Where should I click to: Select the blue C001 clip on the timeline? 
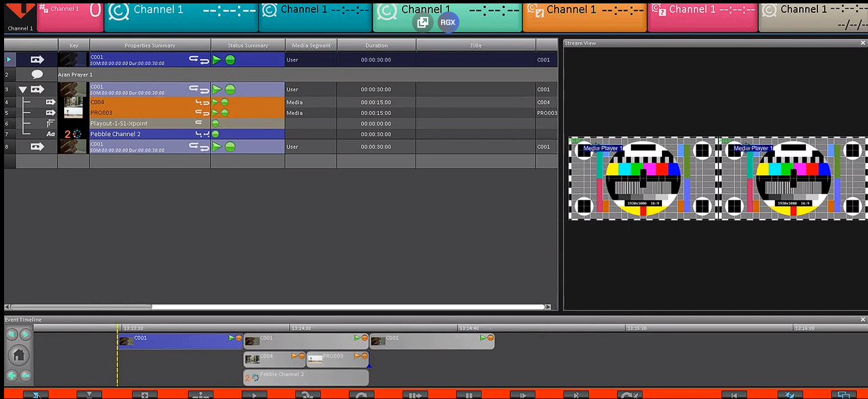coord(180,341)
